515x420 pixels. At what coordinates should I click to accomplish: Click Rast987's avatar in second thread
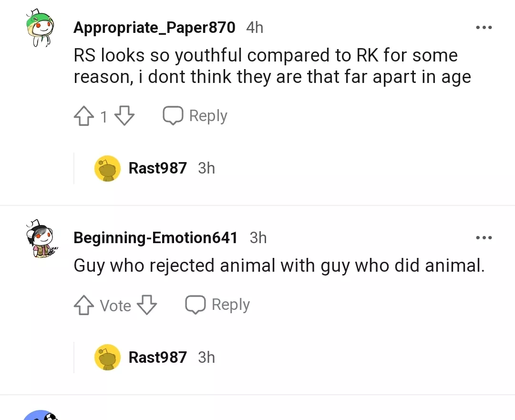pos(107,357)
